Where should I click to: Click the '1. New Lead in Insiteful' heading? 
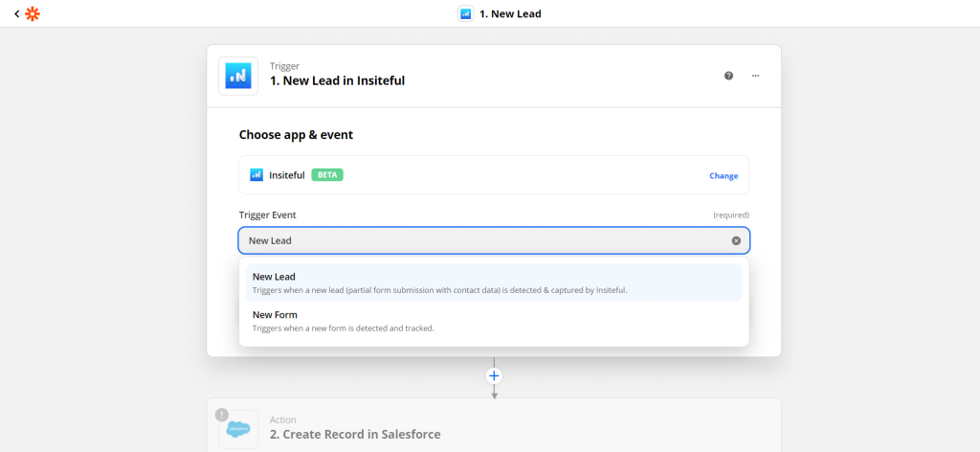coord(338,80)
